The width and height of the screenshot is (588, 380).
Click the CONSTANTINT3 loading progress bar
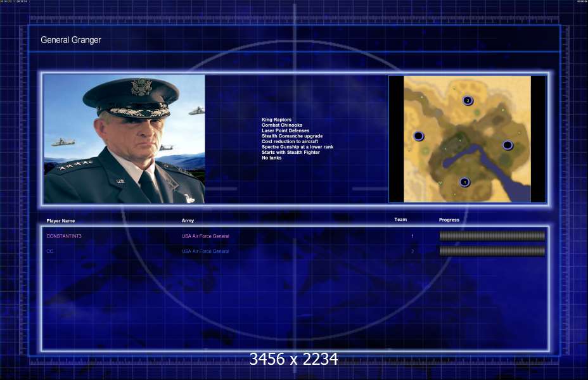pos(492,236)
